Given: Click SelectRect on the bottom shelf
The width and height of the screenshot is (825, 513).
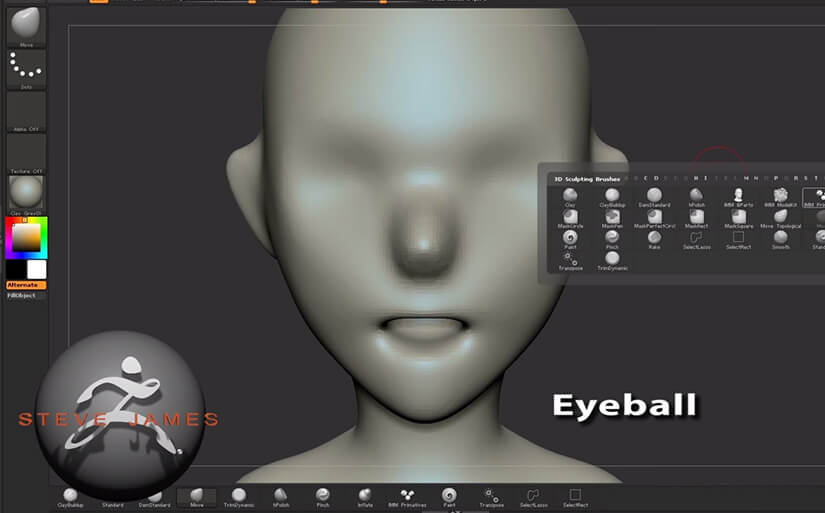Looking at the screenshot, I should click(576, 498).
